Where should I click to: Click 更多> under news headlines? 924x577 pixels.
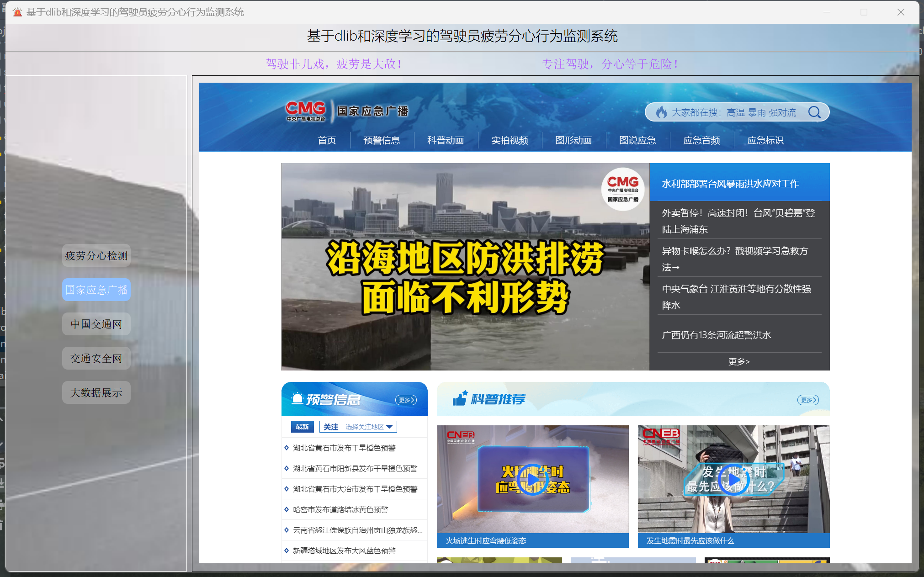click(739, 361)
